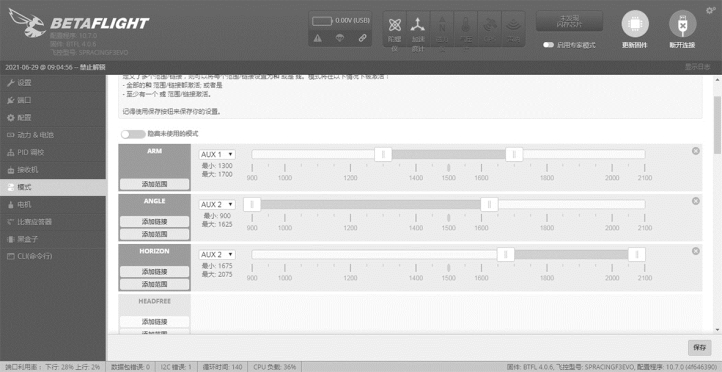Image resolution: width=722 pixels, height=372 pixels.
Task: Click 添加链接 button under ANGLE
Action: (x=154, y=221)
